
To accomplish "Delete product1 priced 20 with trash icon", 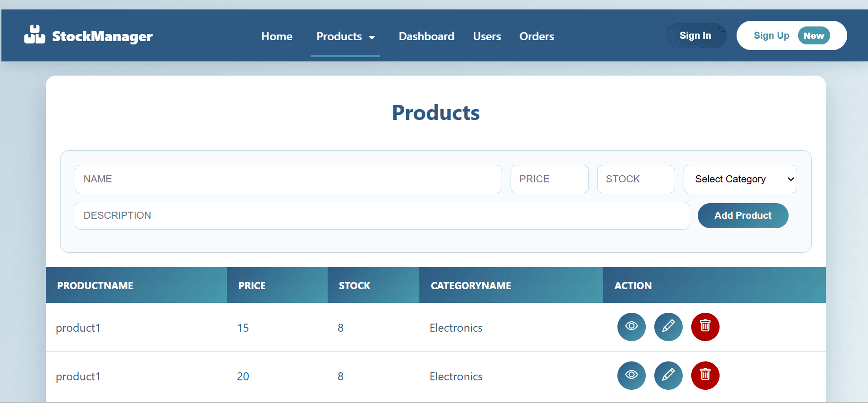I will click(x=705, y=375).
